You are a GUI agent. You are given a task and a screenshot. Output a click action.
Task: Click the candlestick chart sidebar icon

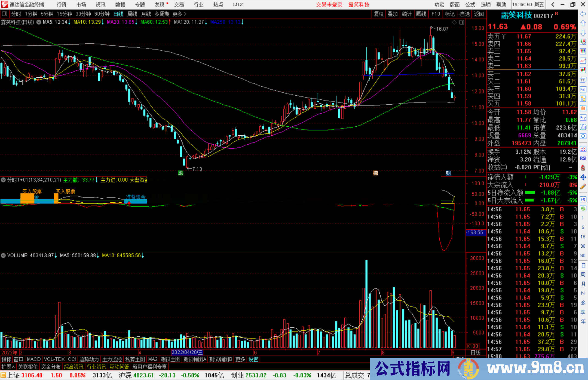click(583, 70)
